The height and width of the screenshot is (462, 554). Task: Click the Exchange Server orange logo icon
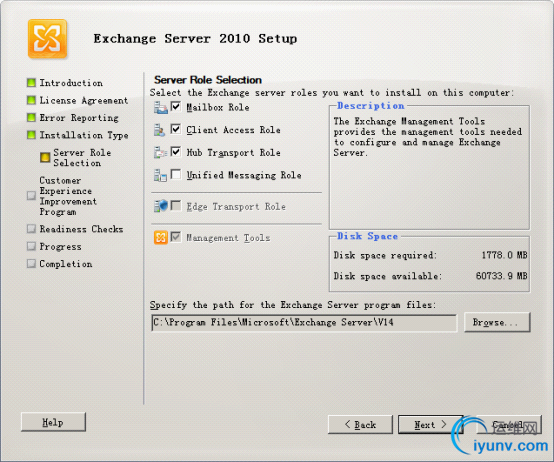(x=47, y=39)
